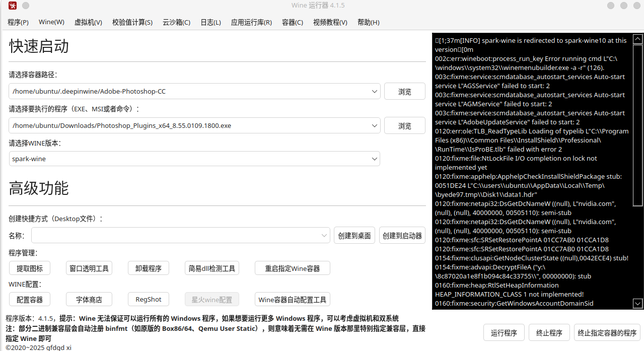The width and height of the screenshot is (644, 351).
Task: Open the 日志(L) menu
Action: pyautogui.click(x=210, y=22)
